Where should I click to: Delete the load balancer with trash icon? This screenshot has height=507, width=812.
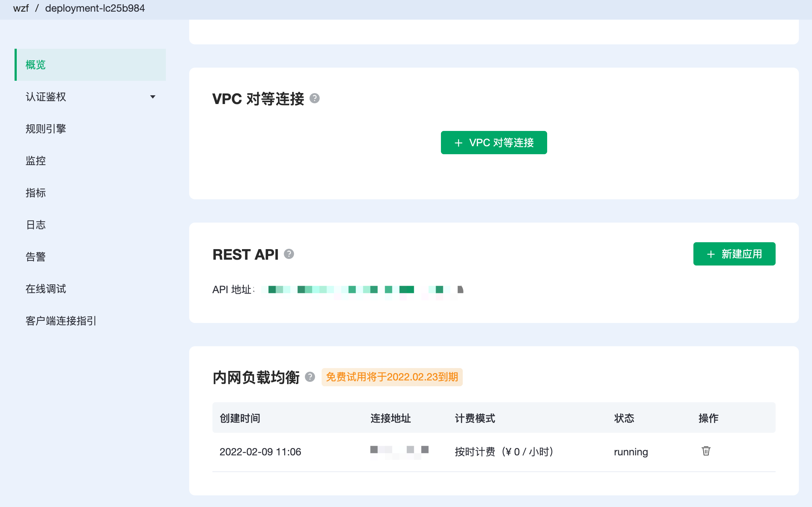[706, 451]
